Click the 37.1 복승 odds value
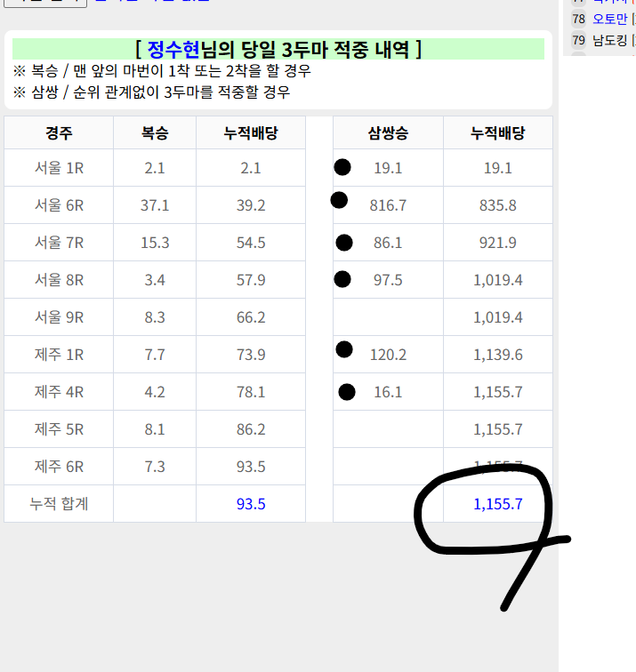 click(x=155, y=205)
